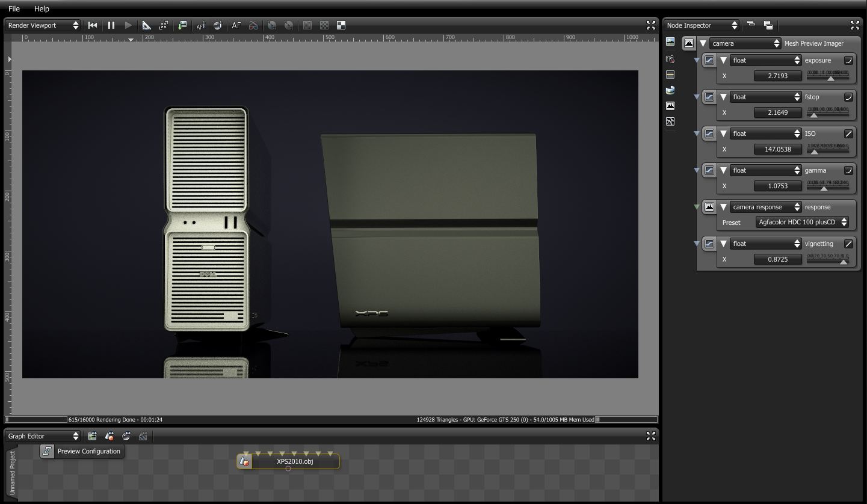Restart the render with the rewind button
The height and width of the screenshot is (504, 867).
[x=93, y=25]
